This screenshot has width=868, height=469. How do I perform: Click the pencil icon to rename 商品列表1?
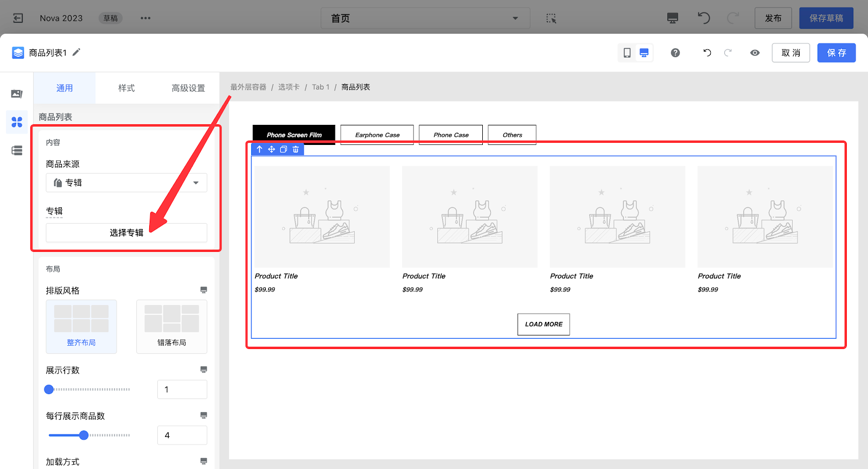pyautogui.click(x=76, y=52)
